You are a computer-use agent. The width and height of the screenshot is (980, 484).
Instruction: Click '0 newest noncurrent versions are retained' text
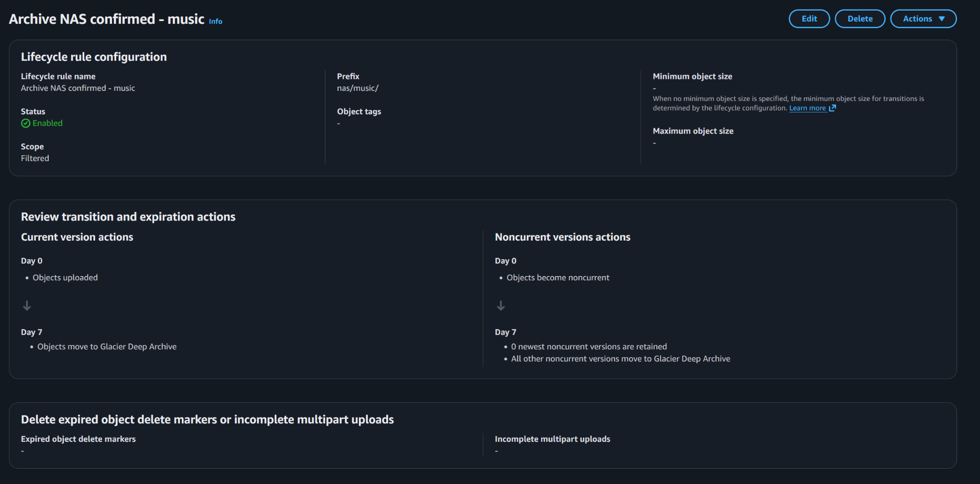589,347
